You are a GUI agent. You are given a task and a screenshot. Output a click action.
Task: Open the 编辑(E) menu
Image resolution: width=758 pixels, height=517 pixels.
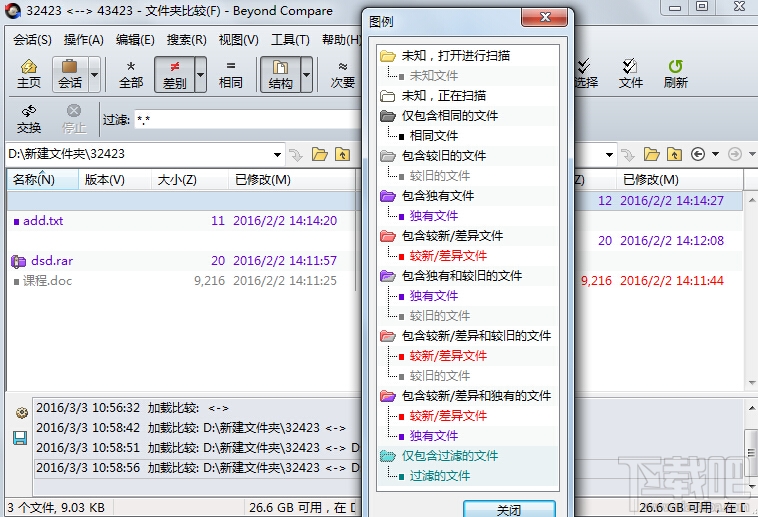135,40
